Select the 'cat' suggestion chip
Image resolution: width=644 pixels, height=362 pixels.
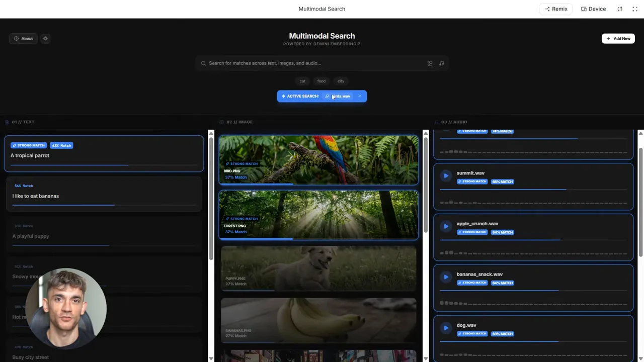tap(302, 81)
